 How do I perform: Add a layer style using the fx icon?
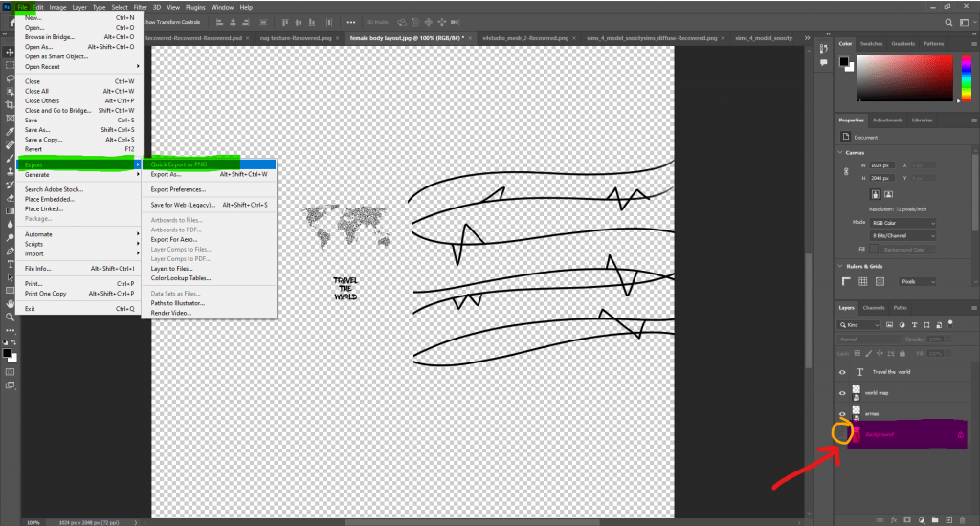coord(892,519)
